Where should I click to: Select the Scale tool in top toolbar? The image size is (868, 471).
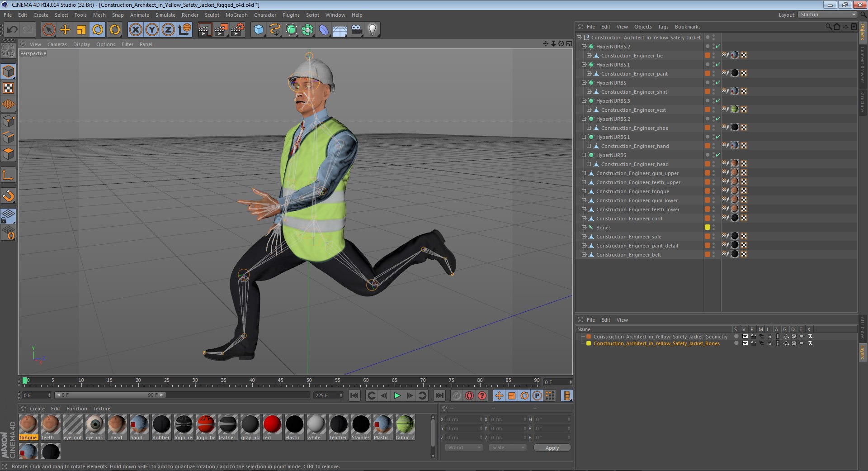click(x=81, y=30)
